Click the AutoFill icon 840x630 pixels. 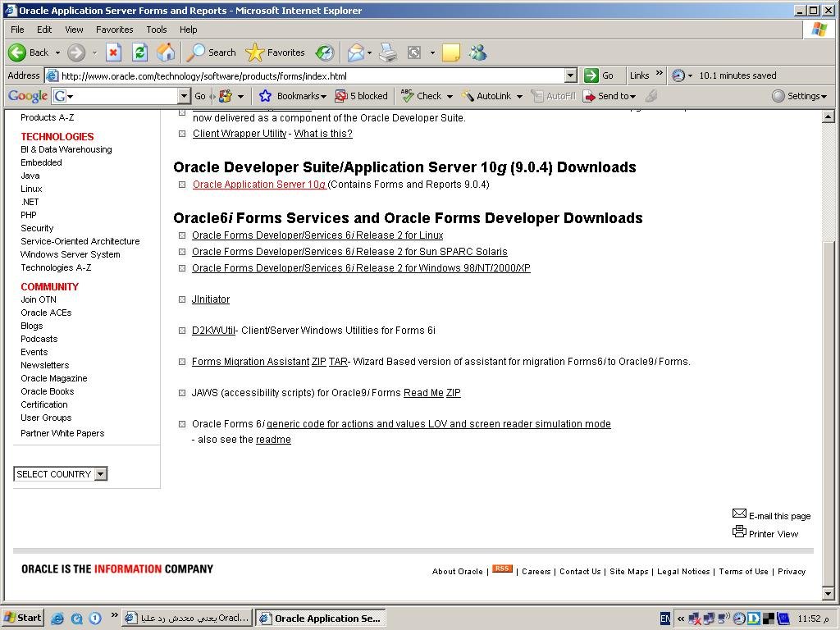click(536, 96)
